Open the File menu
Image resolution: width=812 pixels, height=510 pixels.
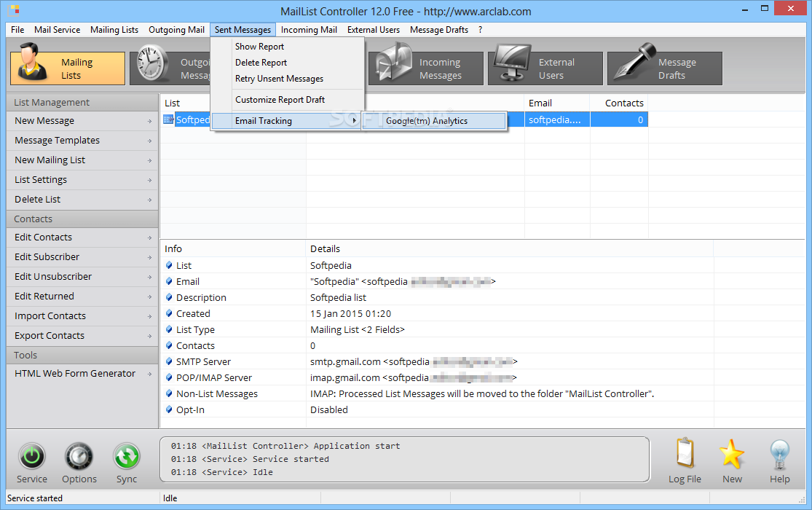pyautogui.click(x=17, y=30)
